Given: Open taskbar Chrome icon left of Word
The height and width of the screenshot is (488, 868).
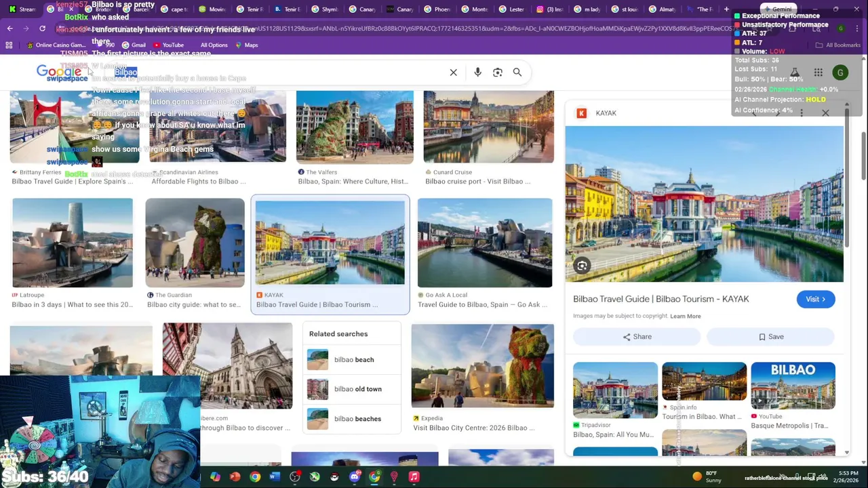Looking at the screenshot, I should [255, 477].
